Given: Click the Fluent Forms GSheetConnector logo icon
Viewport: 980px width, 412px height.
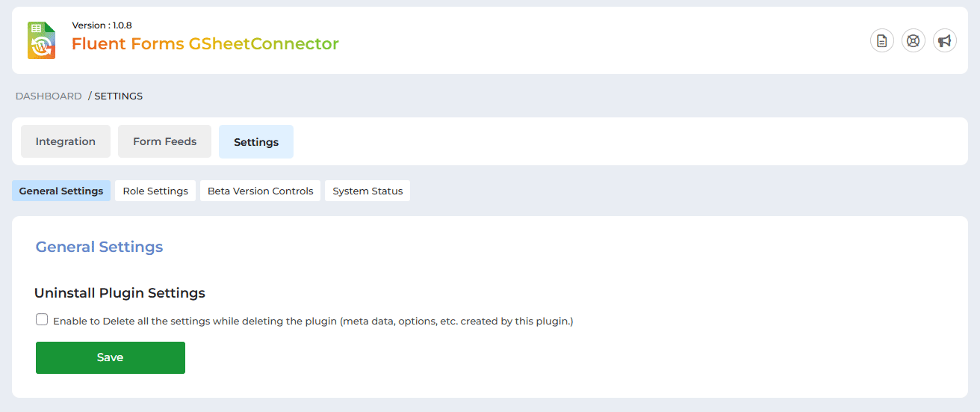Looking at the screenshot, I should pos(42,40).
